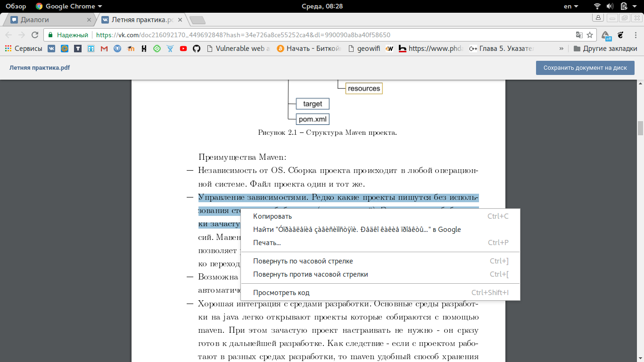Click the clock Среда, 08:28
Screen dimensions: 644x362
coord(322,6)
